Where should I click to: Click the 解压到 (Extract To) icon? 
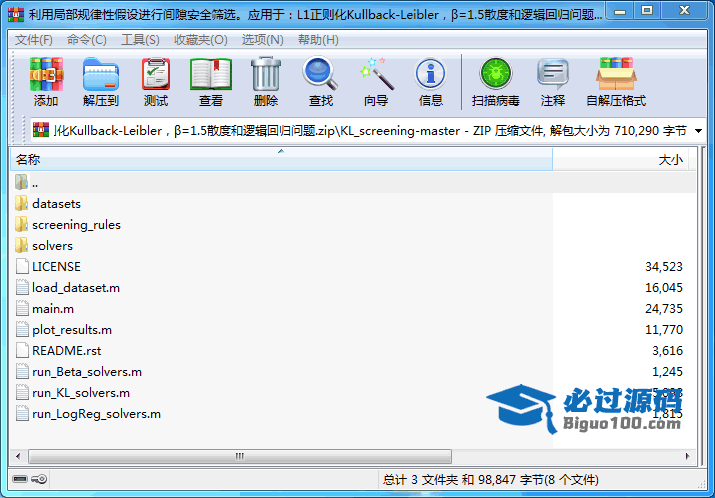[x=100, y=75]
